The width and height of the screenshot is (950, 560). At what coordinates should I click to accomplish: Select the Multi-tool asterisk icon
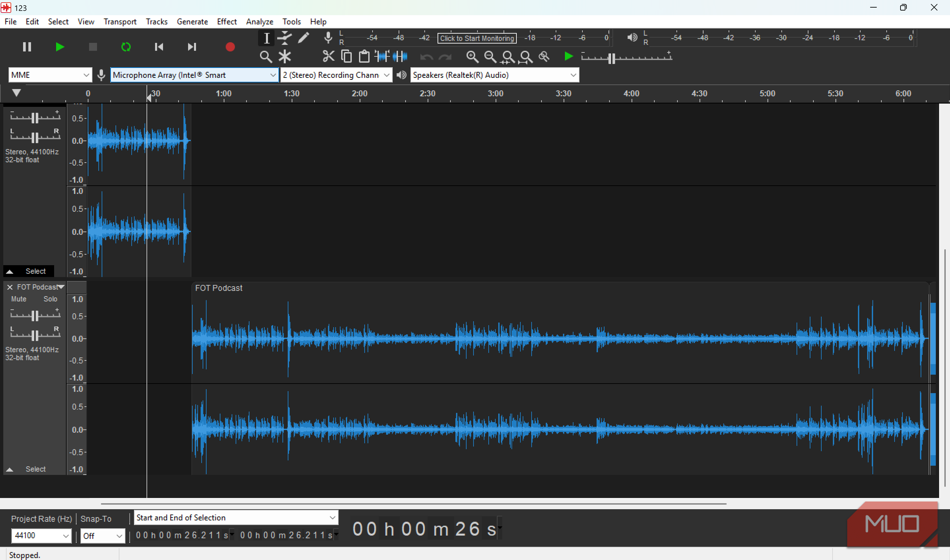click(x=284, y=57)
